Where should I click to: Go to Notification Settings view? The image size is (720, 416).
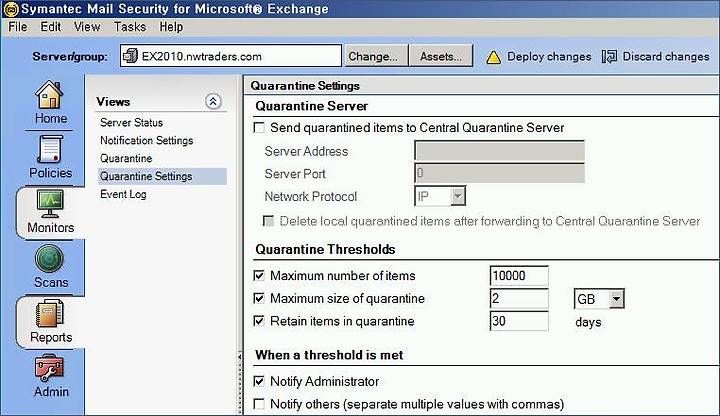pos(146,141)
